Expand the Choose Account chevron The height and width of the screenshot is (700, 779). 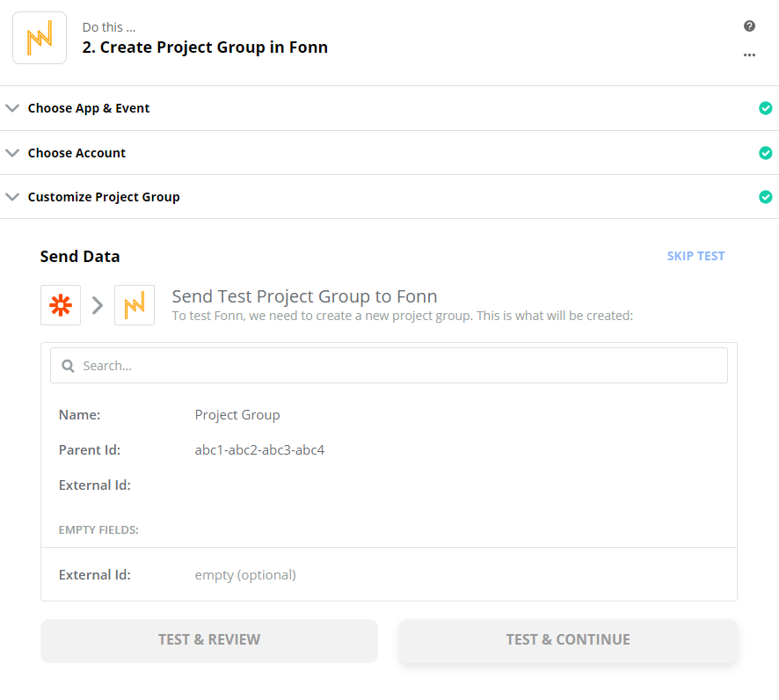click(x=12, y=153)
